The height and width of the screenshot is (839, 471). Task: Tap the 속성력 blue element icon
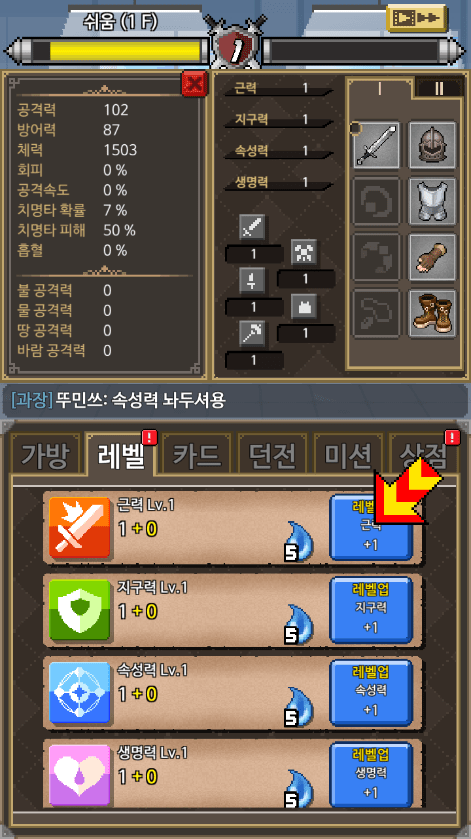click(x=79, y=693)
